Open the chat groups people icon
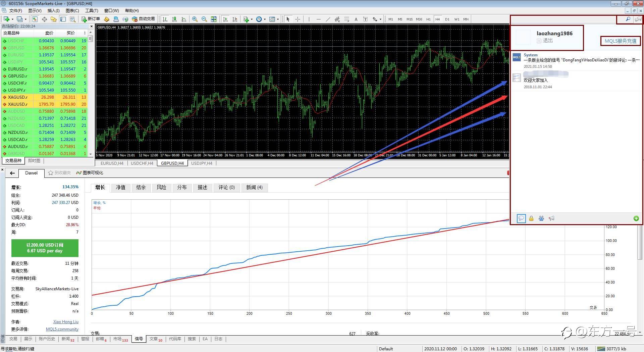Viewport: 644px width, 352px height. pyautogui.click(x=541, y=218)
